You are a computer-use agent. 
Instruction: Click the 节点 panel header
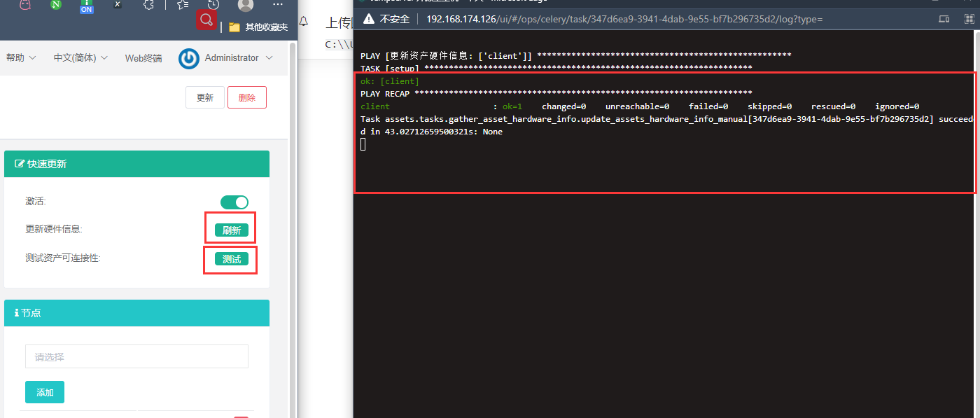click(136, 313)
